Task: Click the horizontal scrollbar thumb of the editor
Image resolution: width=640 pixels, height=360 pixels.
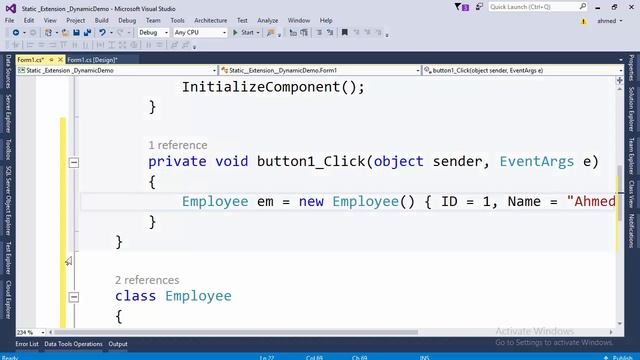Action: [x=236, y=332]
